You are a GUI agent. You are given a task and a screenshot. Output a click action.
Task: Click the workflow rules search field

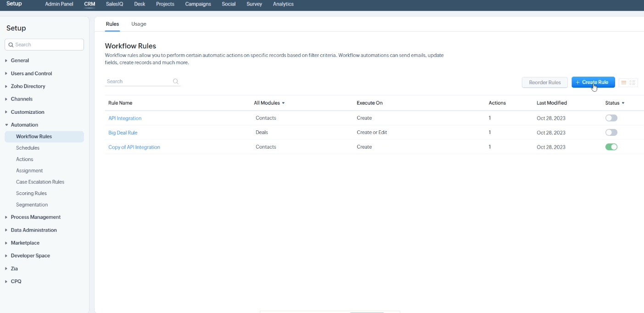pos(138,81)
